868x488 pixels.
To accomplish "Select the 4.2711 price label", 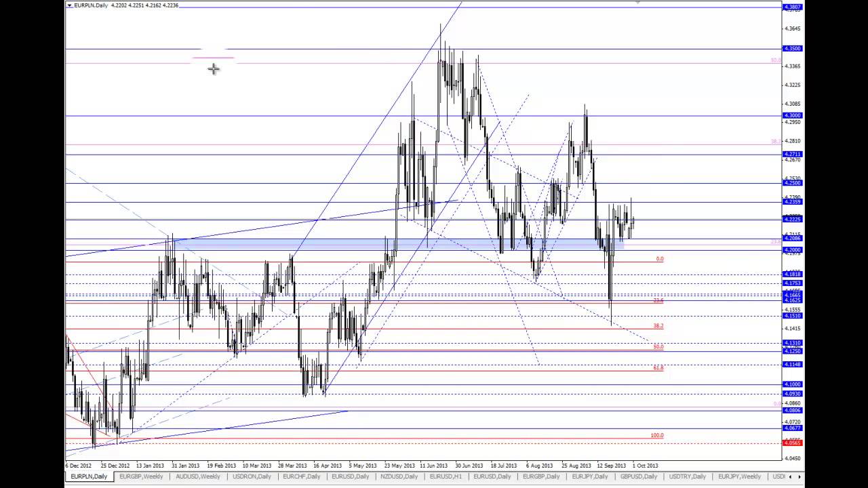I will point(792,154).
